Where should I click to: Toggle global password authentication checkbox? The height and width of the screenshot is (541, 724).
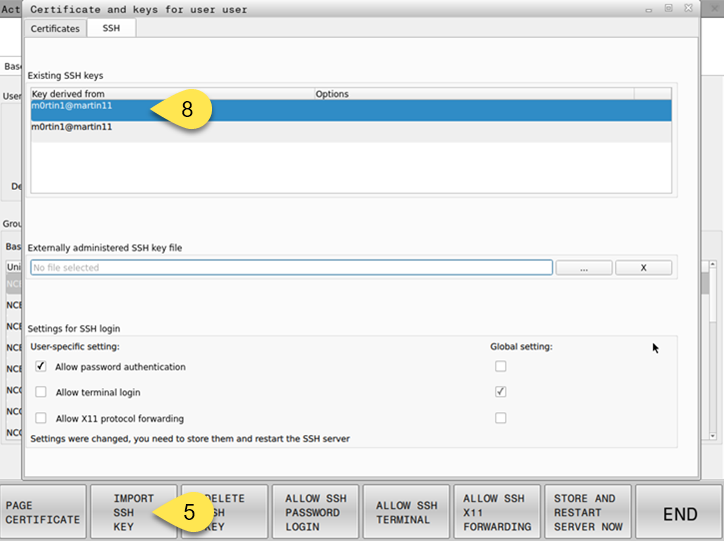click(x=501, y=367)
